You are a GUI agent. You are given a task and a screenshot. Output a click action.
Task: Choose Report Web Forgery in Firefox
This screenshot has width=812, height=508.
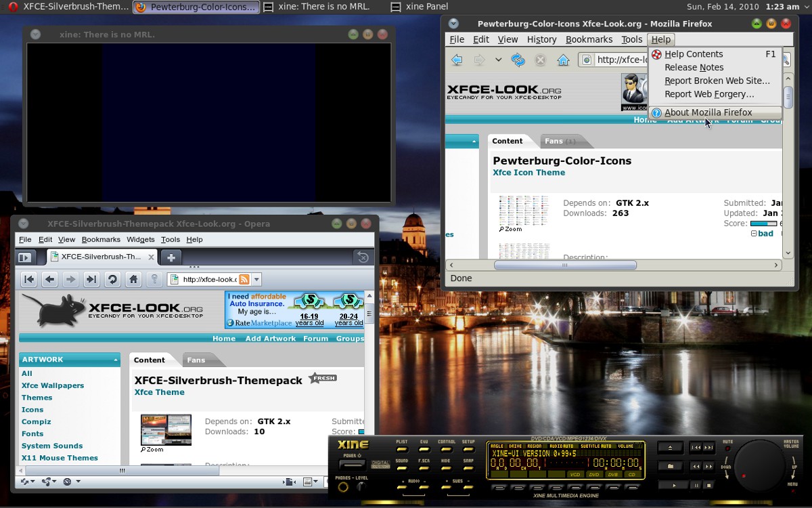pyautogui.click(x=715, y=94)
